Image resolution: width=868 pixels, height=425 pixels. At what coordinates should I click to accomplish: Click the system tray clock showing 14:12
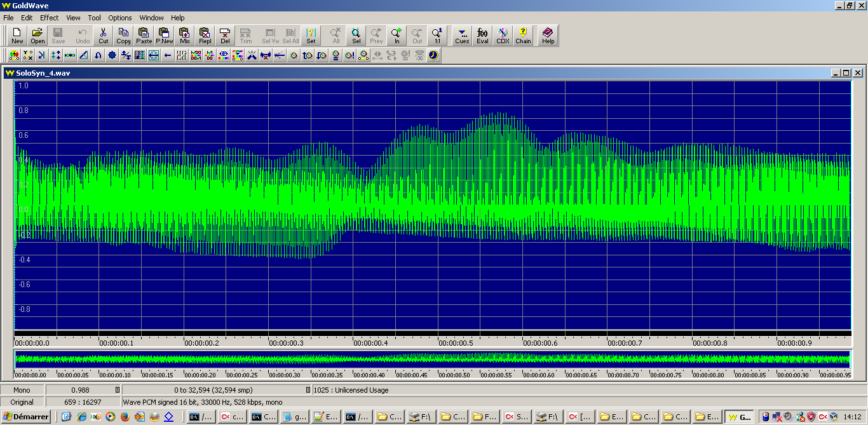pos(853,417)
